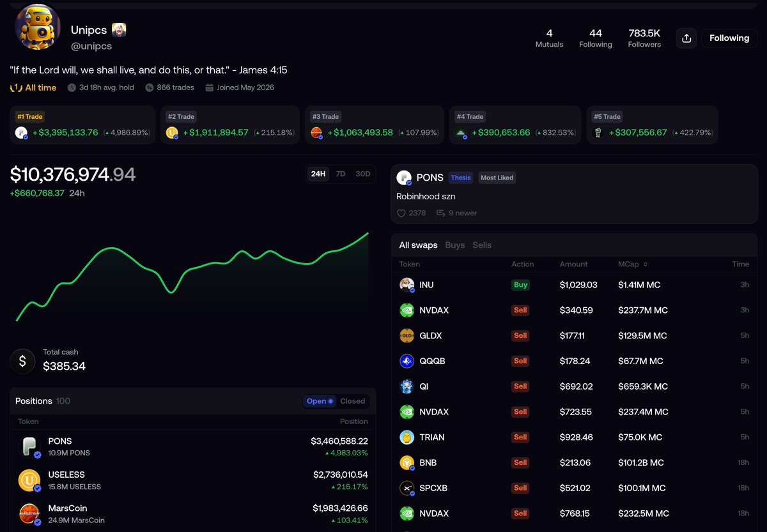Select the 24H chart range
767x532 pixels.
(318, 174)
